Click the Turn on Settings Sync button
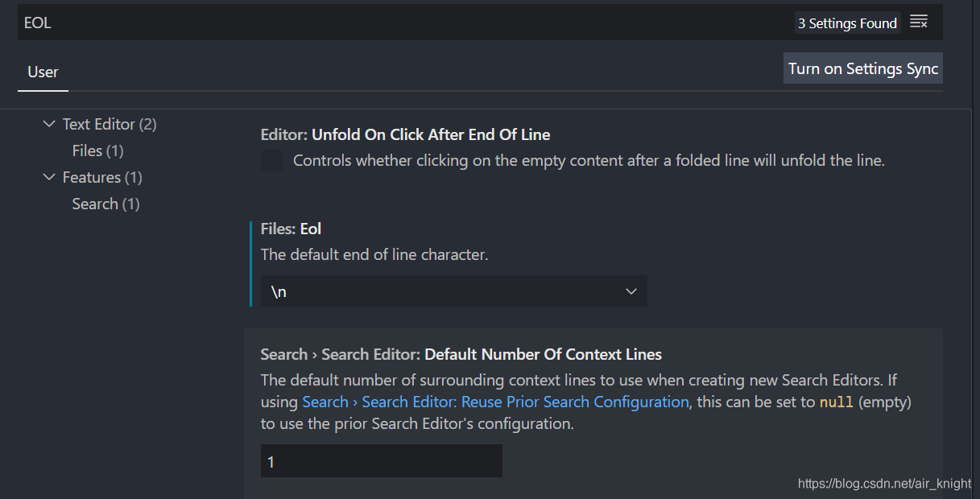This screenshot has width=980, height=499. [862, 68]
